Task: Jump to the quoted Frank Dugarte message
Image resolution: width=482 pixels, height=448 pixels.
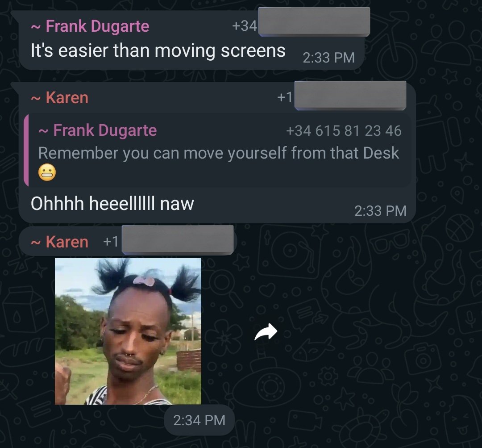Action: tap(218, 151)
